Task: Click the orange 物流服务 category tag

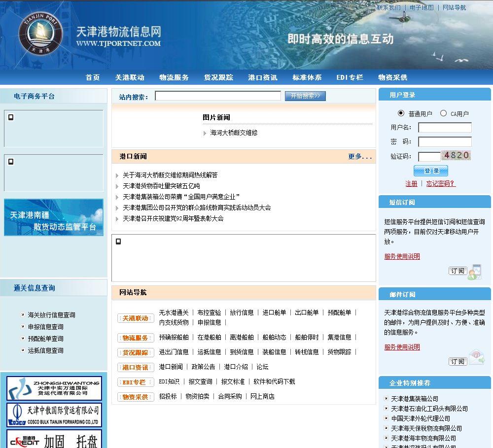Action: coord(136,338)
